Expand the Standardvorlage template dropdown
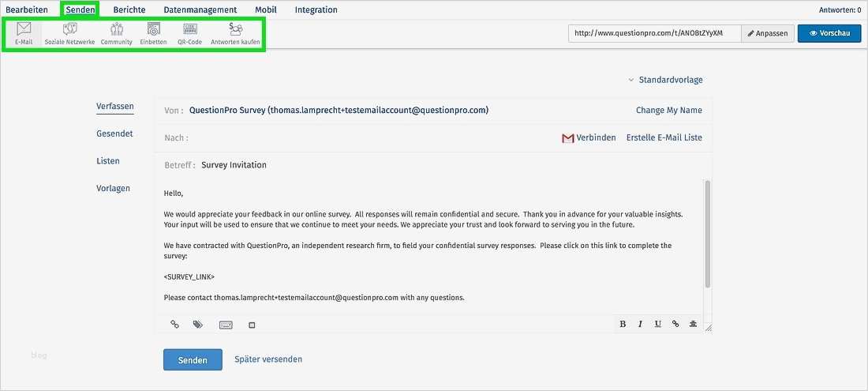The image size is (868, 391). point(665,80)
